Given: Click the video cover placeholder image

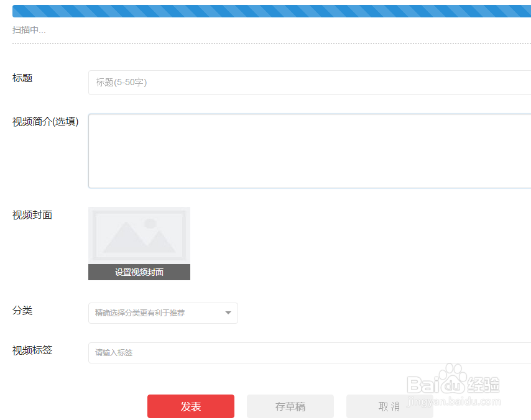Looking at the screenshot, I should pos(139,235).
